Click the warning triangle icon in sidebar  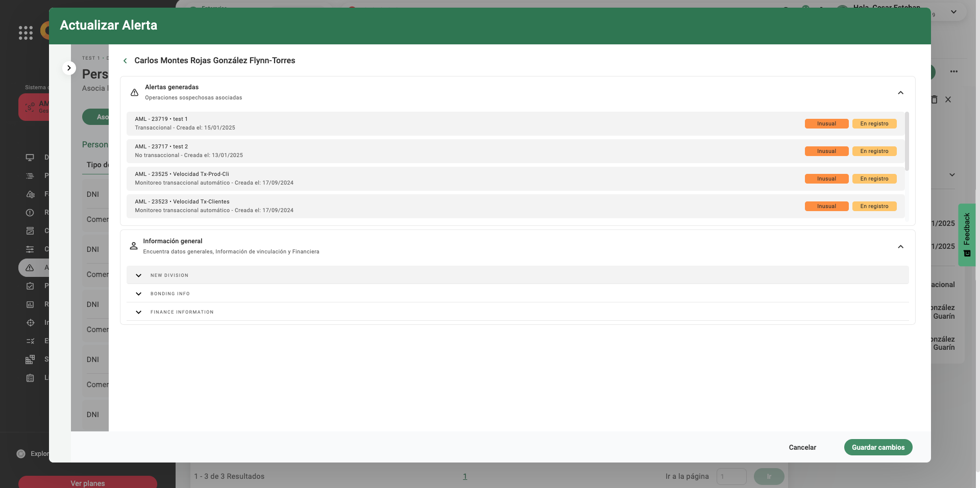coord(30,268)
